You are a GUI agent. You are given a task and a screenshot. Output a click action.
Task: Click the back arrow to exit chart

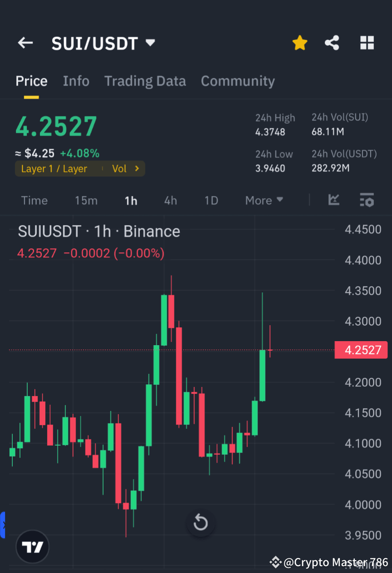pyautogui.click(x=25, y=42)
